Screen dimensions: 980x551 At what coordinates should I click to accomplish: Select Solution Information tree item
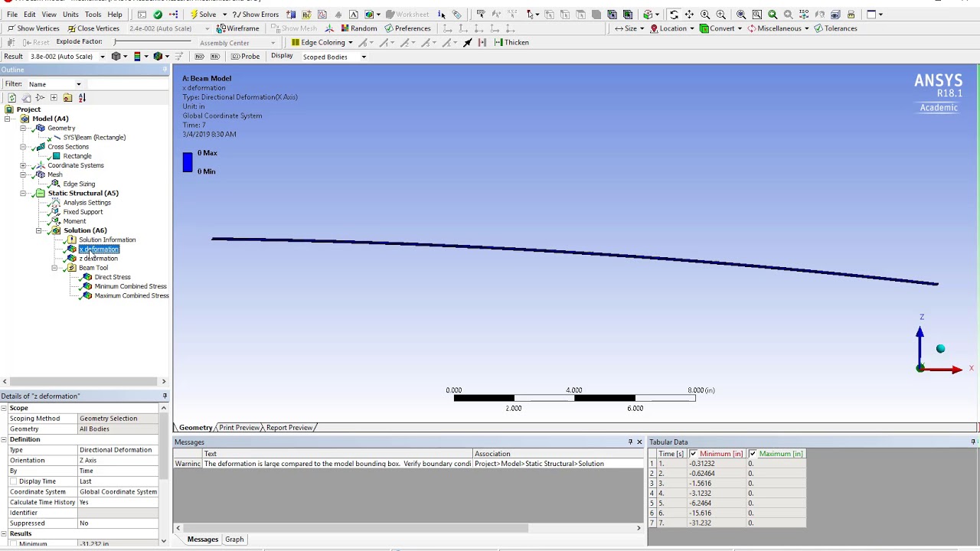coord(107,240)
